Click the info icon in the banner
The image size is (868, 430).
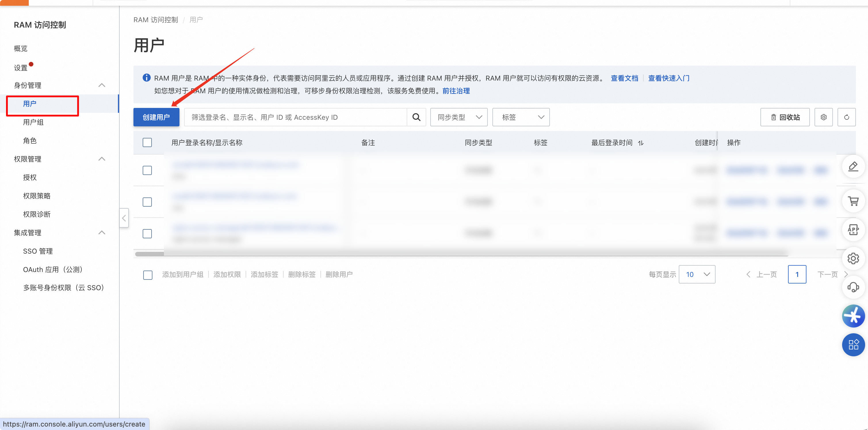[x=146, y=78]
